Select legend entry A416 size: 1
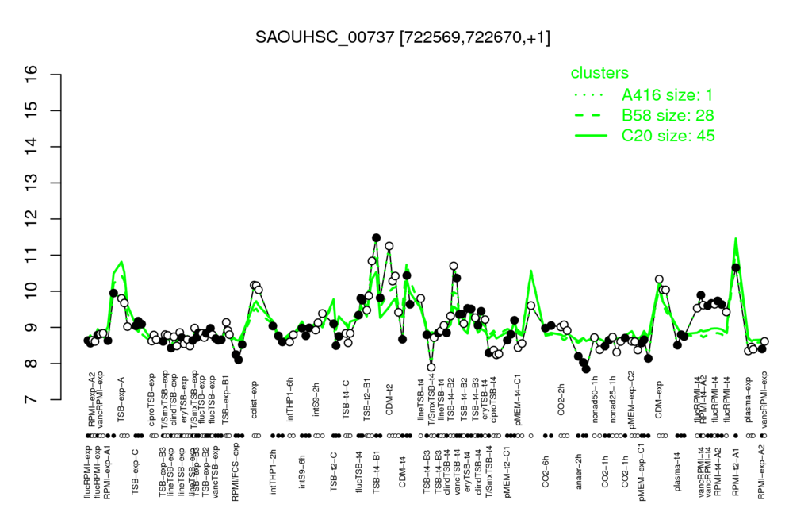The image size is (812, 508). click(667, 95)
